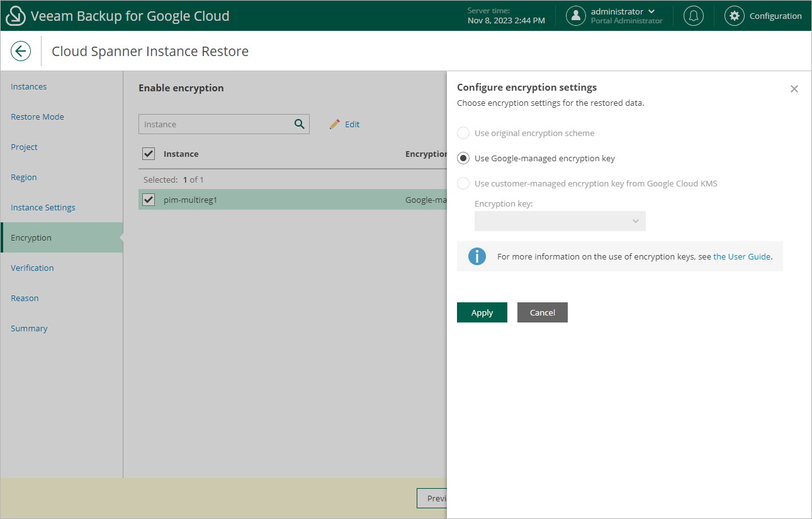Click the Portal Administrator role text

coord(627,21)
